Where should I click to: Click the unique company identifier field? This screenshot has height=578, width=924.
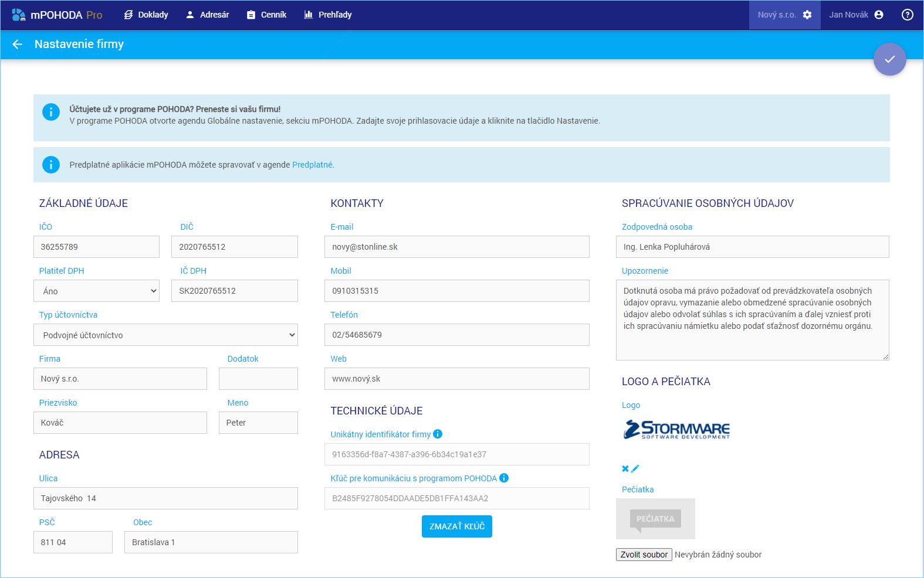click(457, 454)
